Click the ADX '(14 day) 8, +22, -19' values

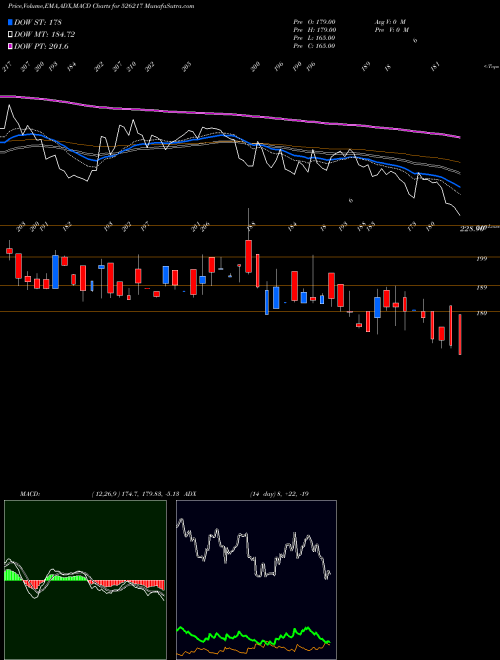[279, 494]
